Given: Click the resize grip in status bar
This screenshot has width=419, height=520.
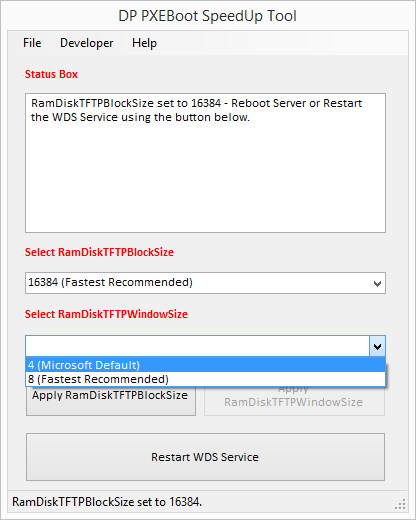Looking at the screenshot, I should (x=400, y=504).
